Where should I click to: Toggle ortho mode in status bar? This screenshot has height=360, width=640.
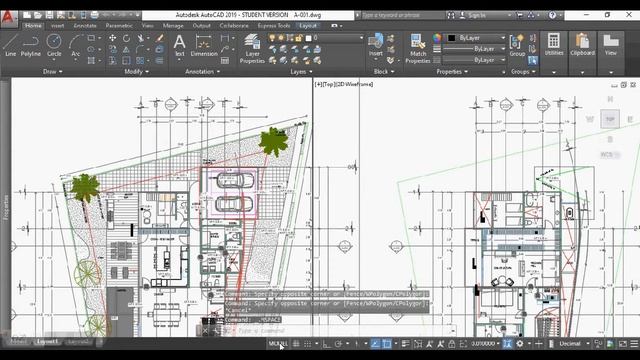327,344
